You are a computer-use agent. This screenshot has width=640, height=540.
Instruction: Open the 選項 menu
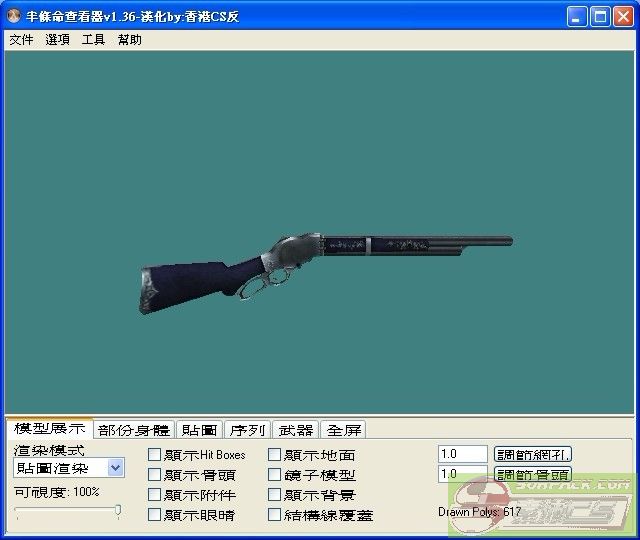point(57,40)
